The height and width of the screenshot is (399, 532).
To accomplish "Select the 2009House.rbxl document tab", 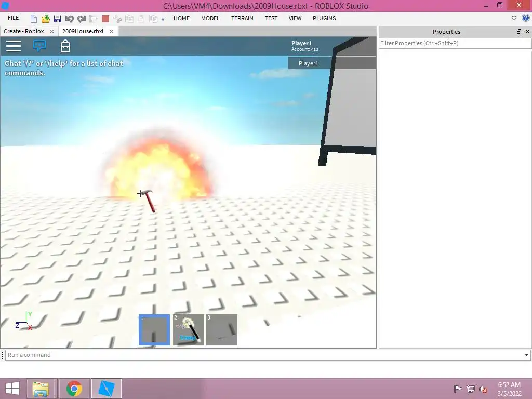I will (83, 31).
